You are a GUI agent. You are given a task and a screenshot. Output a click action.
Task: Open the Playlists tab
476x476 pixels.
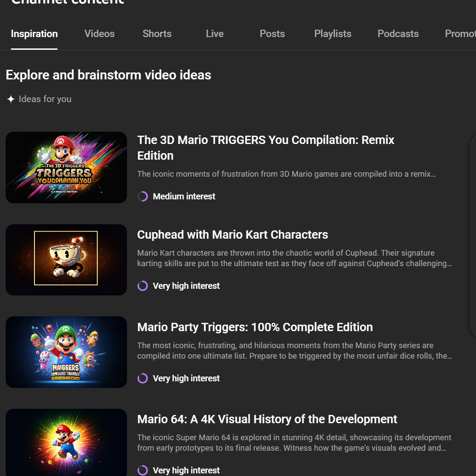[x=333, y=34]
